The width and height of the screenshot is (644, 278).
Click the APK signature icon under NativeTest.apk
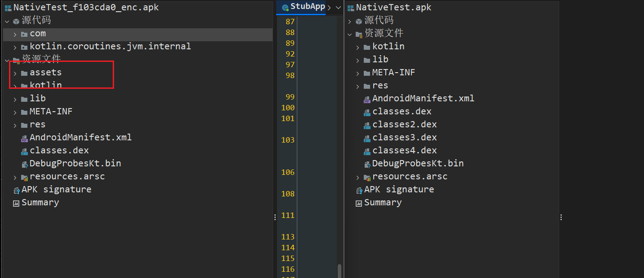359,190
